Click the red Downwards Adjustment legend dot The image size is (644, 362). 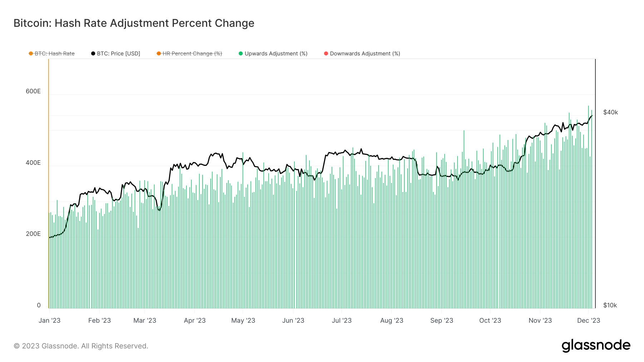pyautogui.click(x=326, y=54)
